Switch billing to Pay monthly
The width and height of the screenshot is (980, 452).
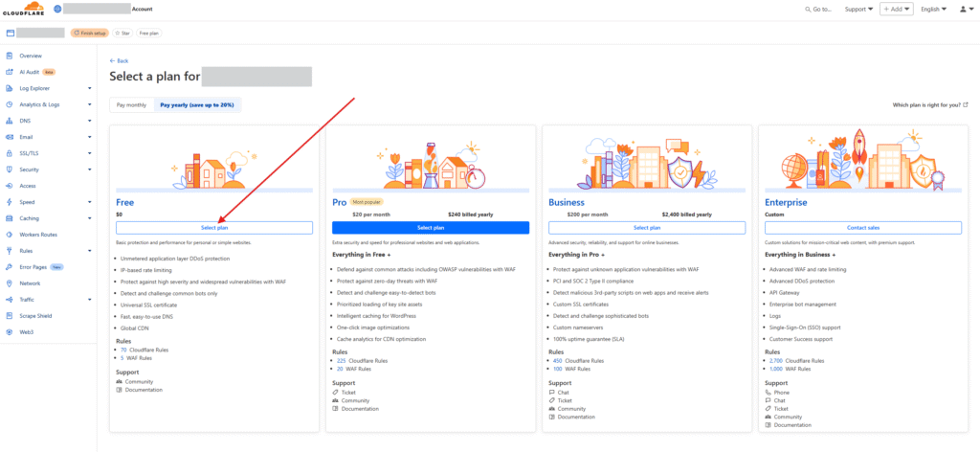[x=132, y=105]
